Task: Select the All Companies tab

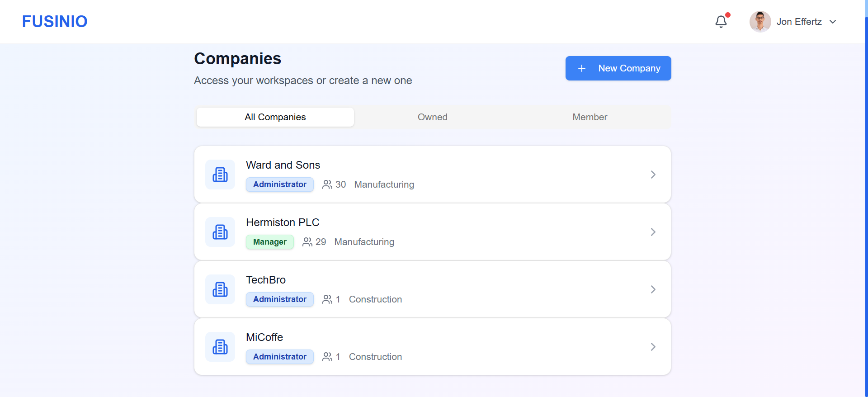Action: [275, 117]
